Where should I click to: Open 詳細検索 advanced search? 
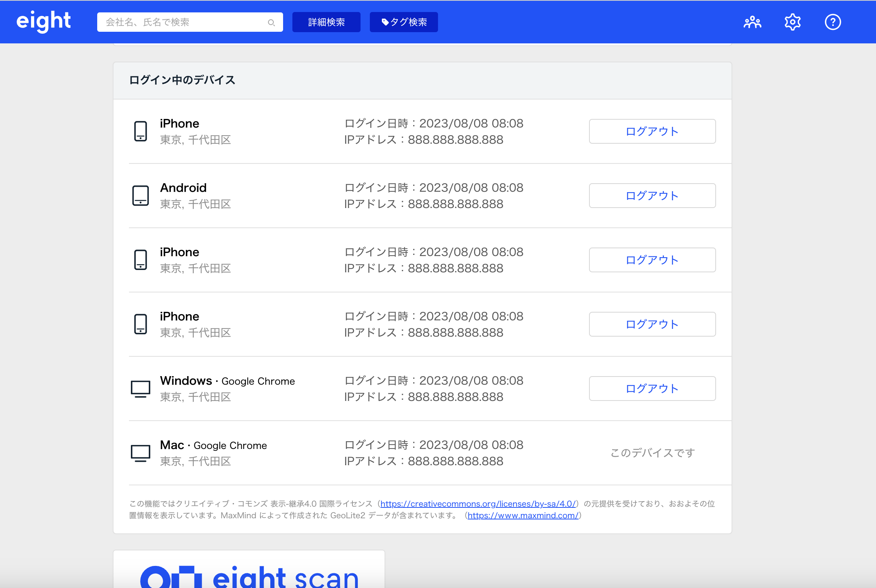click(x=326, y=22)
